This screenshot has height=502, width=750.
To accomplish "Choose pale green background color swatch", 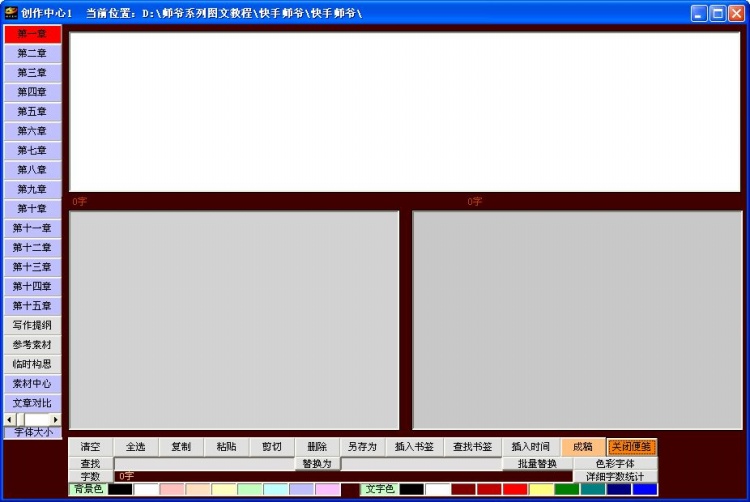I will click(250, 490).
